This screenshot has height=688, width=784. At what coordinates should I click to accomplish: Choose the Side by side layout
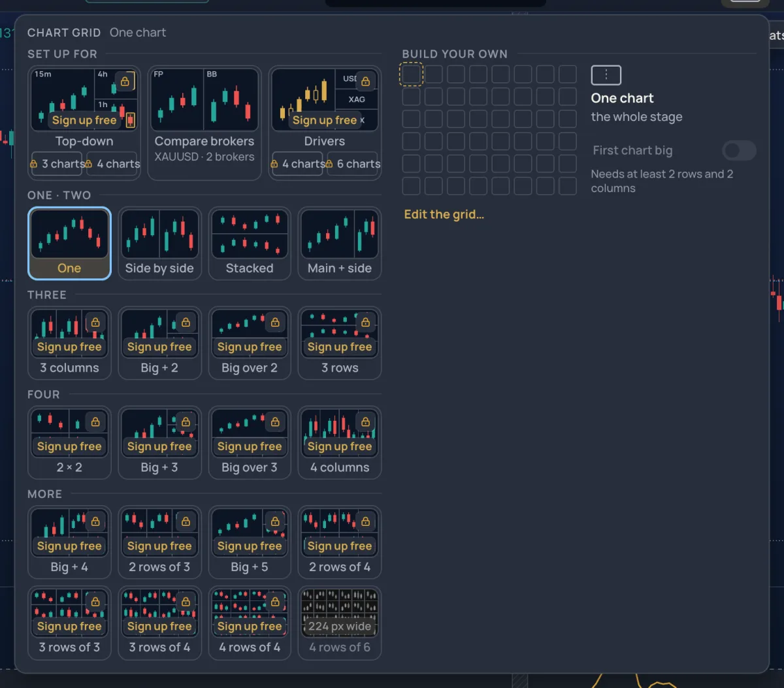[159, 244]
